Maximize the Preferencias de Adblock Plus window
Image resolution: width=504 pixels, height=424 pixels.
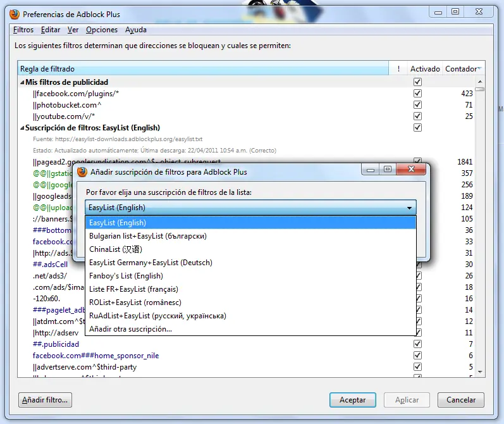click(x=455, y=12)
